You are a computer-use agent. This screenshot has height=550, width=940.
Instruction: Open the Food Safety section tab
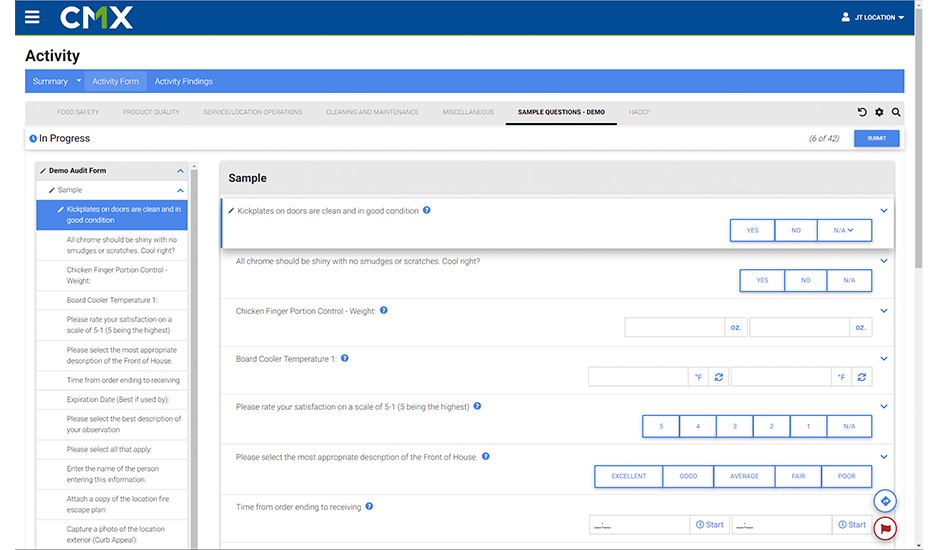click(78, 112)
